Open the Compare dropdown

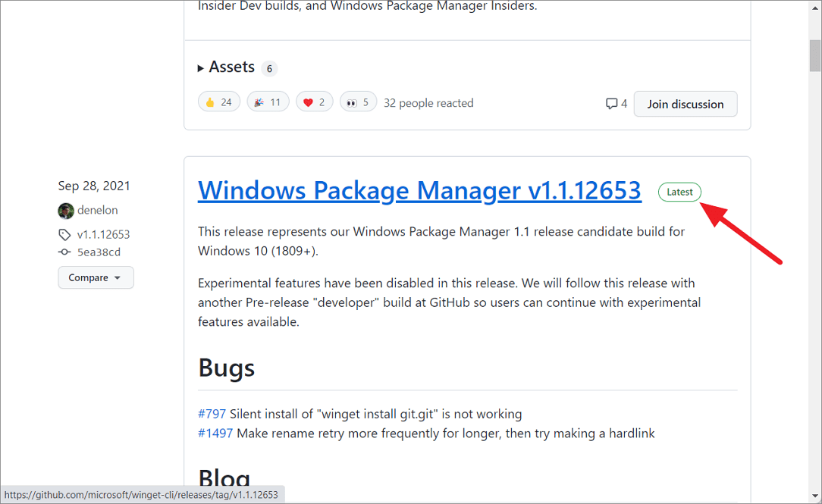96,277
